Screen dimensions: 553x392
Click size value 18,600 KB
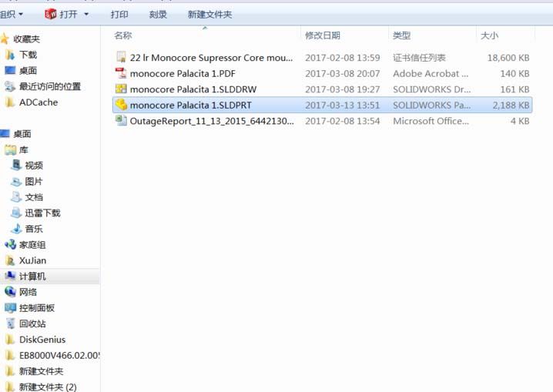[508, 58]
